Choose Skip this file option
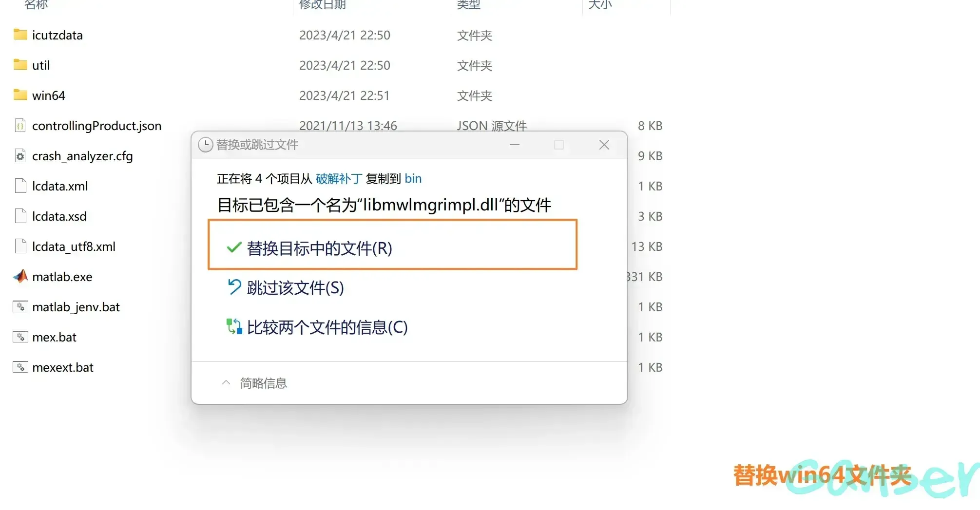Screen dimensions: 980x510 click(x=295, y=288)
